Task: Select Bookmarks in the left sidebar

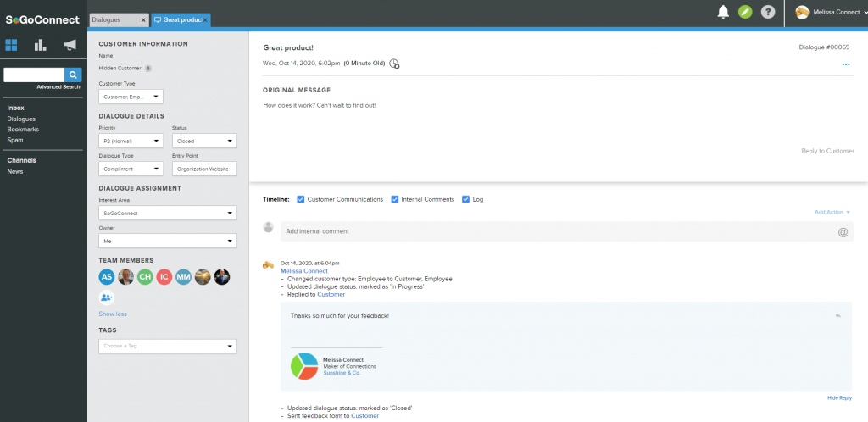Action: [x=23, y=130]
